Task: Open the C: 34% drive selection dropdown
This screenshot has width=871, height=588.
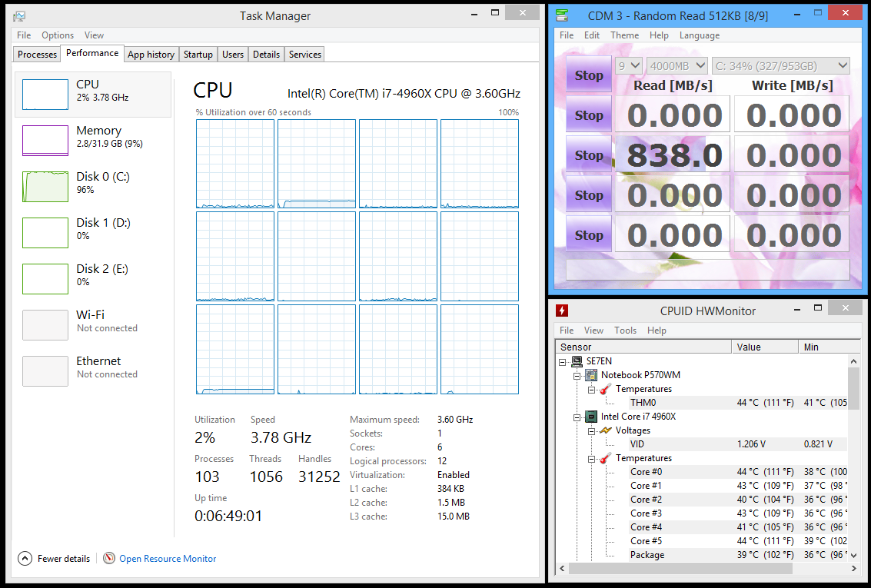Action: click(780, 65)
